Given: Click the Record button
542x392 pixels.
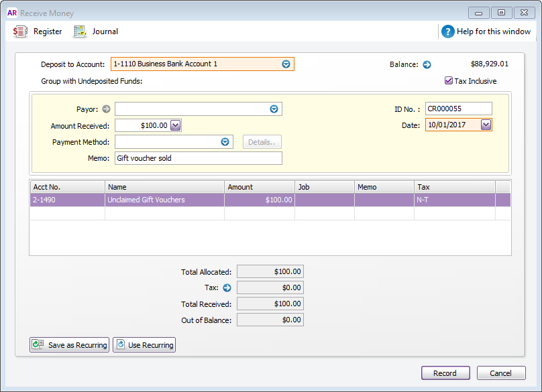Looking at the screenshot, I should pos(445,373).
